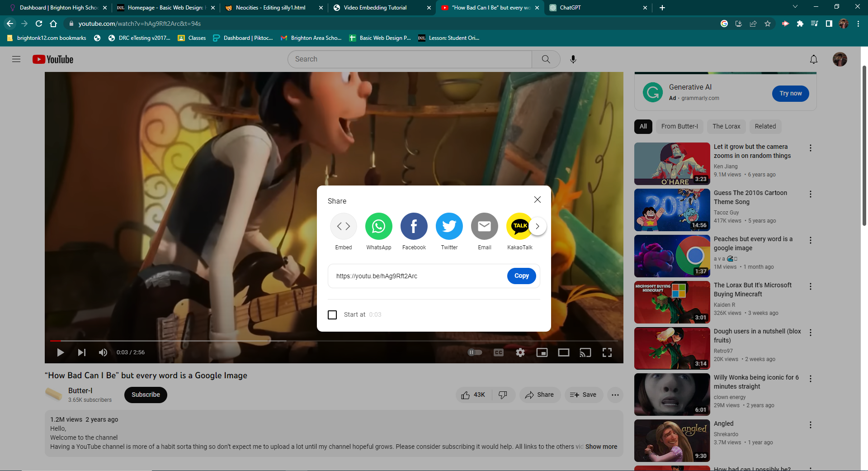Switch to the Neocities Editing silly1.html tab
The image size is (868, 471).
click(274, 8)
